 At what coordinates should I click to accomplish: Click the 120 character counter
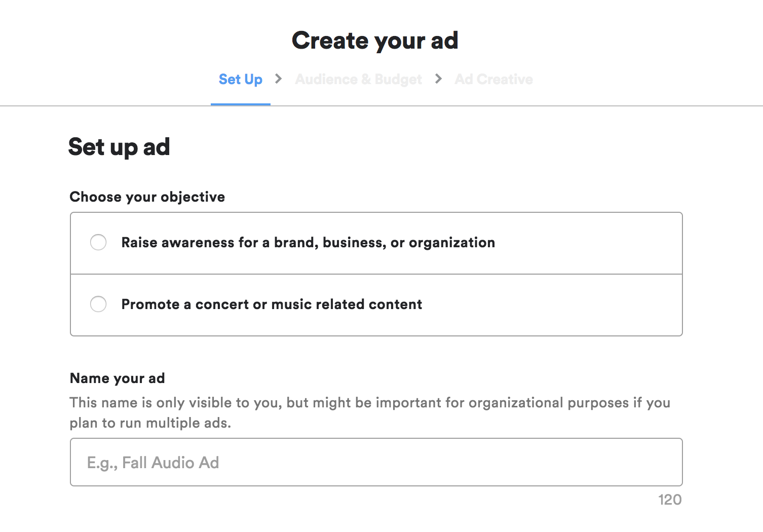pos(670,500)
